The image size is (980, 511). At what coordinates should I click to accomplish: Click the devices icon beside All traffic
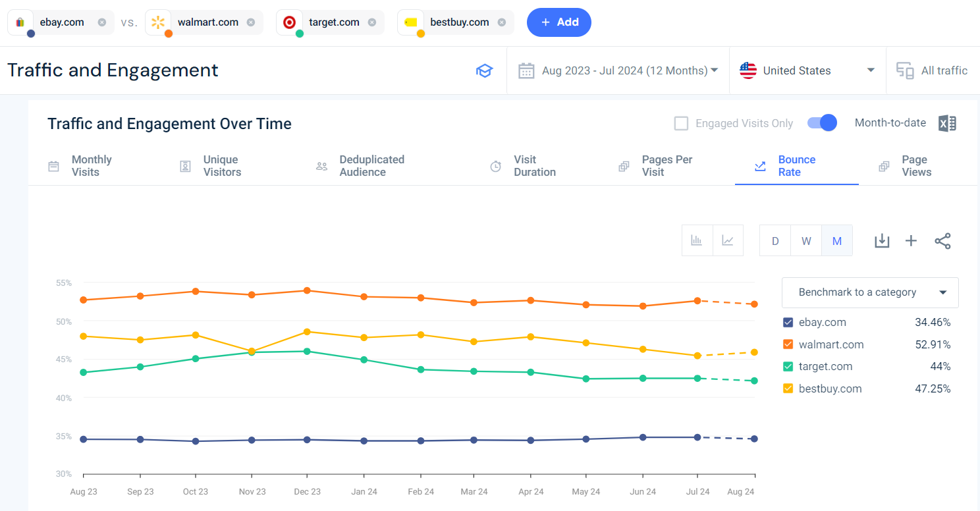pos(905,70)
